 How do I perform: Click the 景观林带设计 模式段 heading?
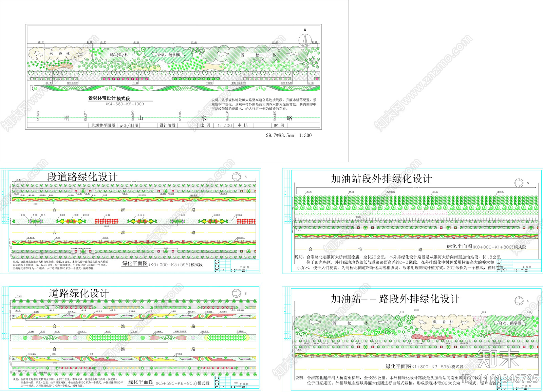click(x=109, y=98)
